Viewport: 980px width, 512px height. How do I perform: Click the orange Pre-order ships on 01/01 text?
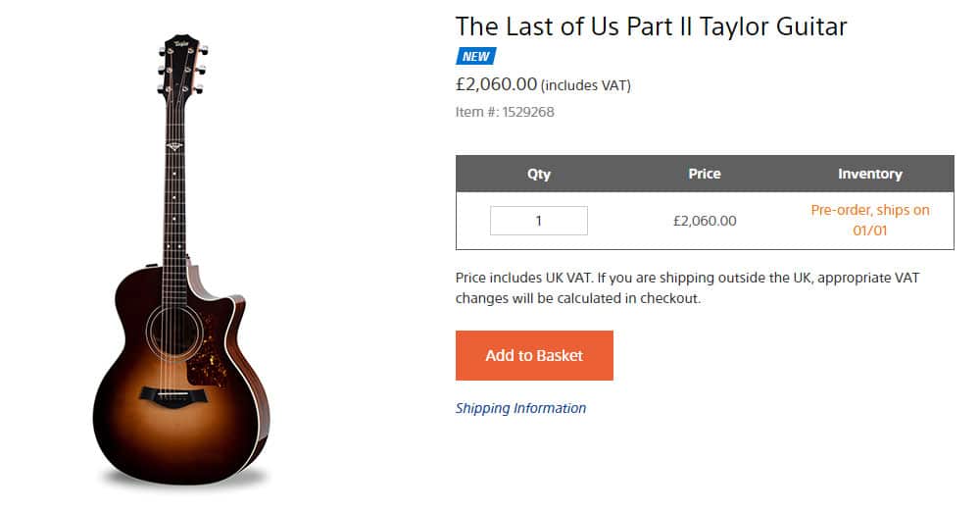tap(869, 221)
